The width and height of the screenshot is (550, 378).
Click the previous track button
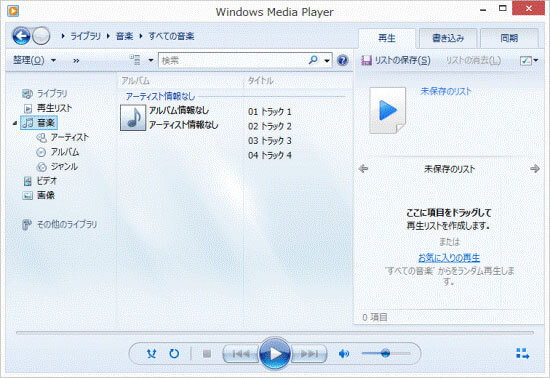point(241,354)
